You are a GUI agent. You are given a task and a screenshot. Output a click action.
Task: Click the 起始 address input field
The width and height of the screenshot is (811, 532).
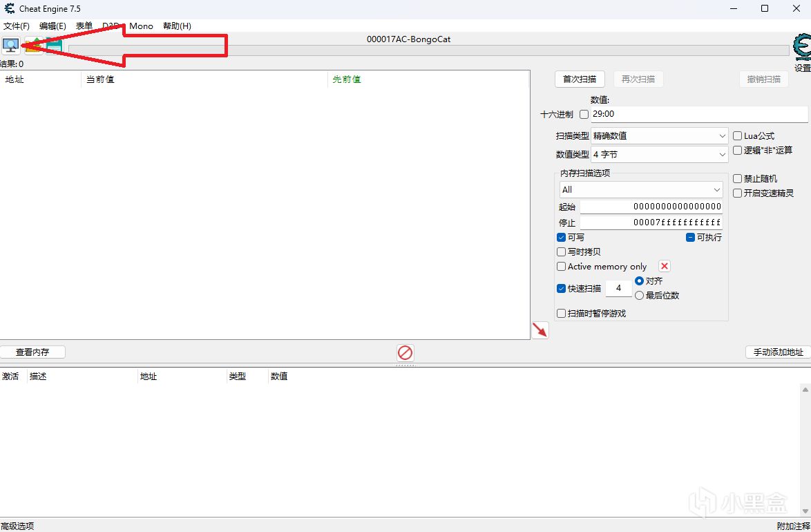[651, 207]
